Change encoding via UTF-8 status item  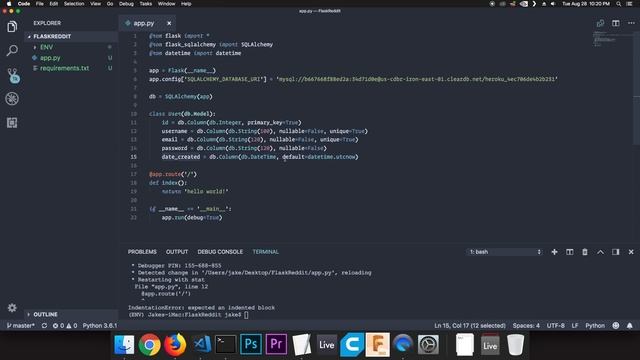556,326
